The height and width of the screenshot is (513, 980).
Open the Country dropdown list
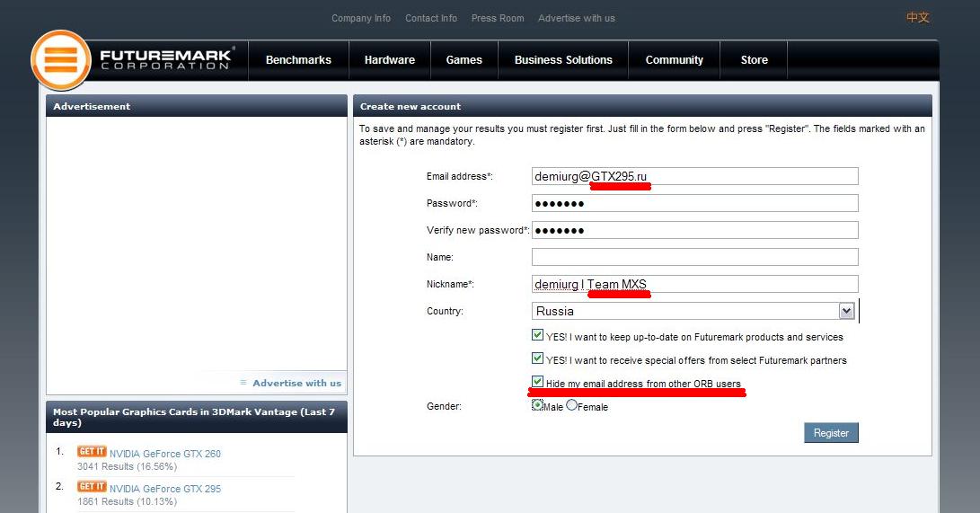click(x=845, y=311)
